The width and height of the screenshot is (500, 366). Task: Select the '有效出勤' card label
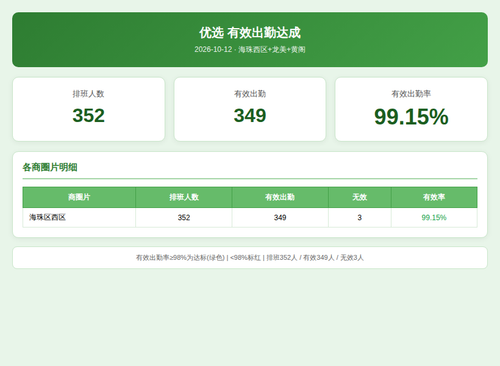coord(250,94)
